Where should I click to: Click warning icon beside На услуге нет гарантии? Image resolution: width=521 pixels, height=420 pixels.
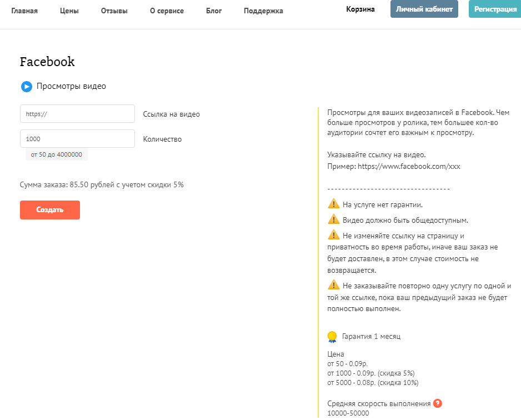point(334,203)
